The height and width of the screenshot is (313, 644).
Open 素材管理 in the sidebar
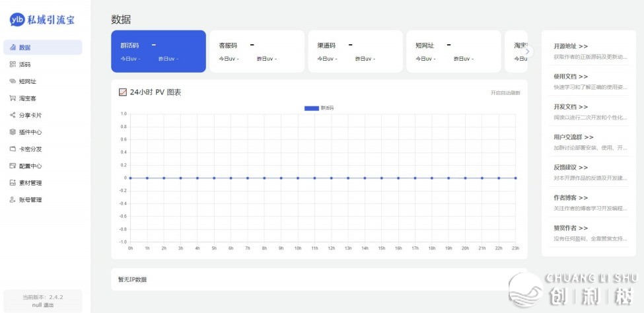[x=43, y=183]
